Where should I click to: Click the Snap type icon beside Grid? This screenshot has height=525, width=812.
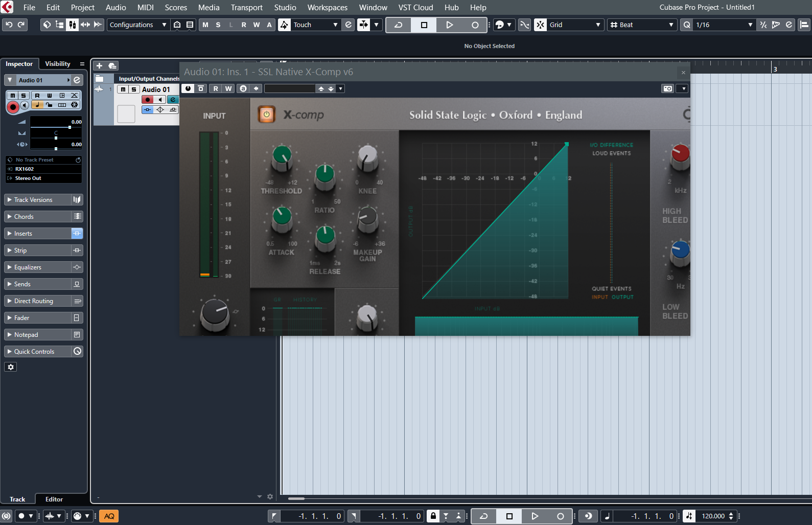pyautogui.click(x=541, y=25)
